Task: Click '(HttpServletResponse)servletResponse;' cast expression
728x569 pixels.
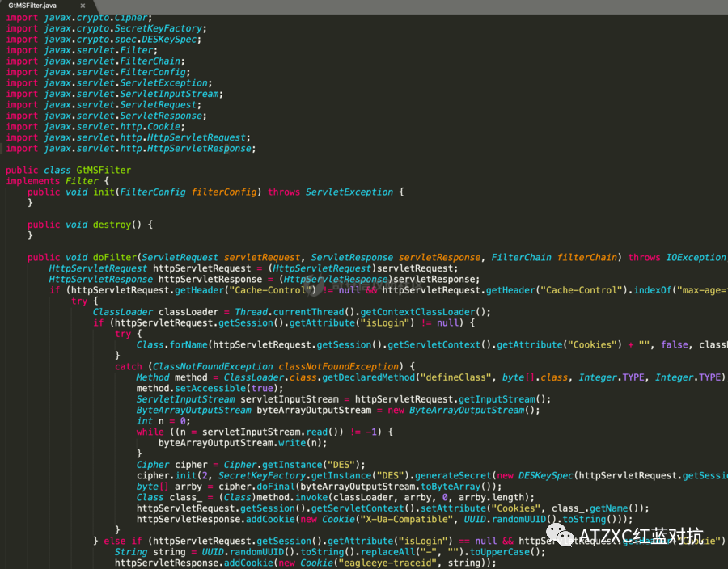Action: (379, 279)
